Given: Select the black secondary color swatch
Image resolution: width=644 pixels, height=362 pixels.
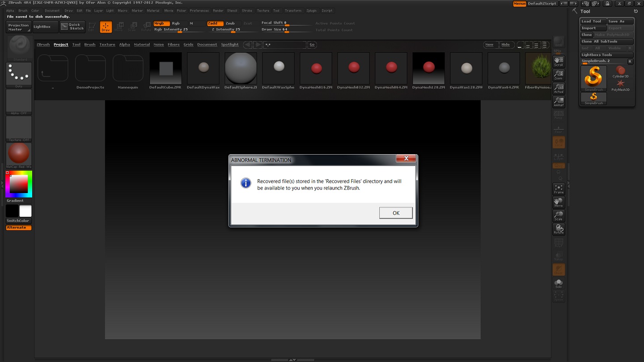Looking at the screenshot, I should [12, 211].
